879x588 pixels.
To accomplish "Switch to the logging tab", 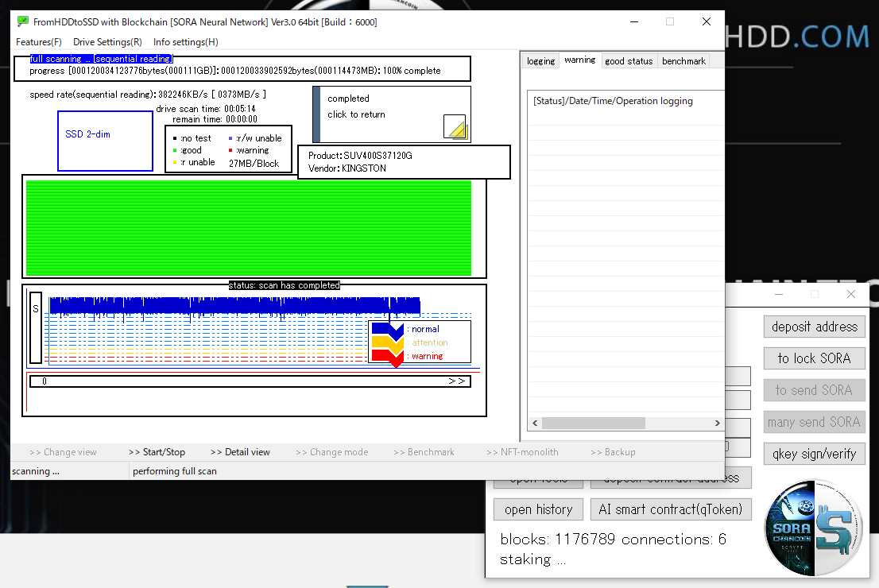I will (x=541, y=61).
